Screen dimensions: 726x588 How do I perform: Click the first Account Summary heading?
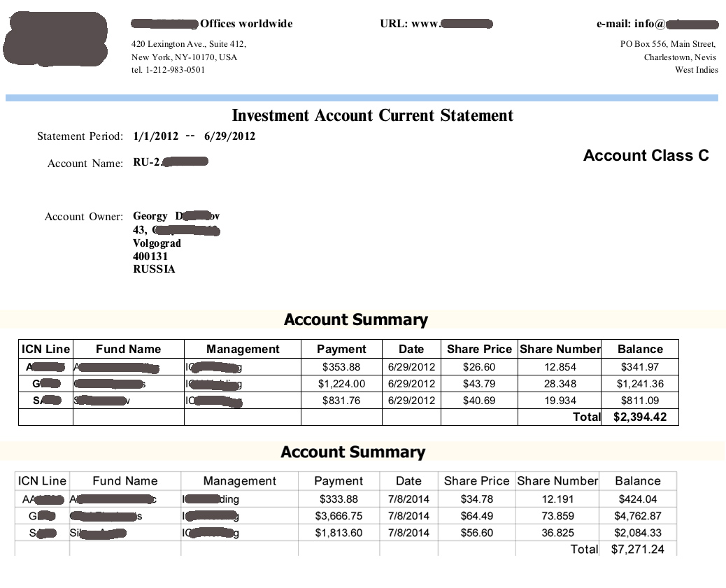point(355,320)
